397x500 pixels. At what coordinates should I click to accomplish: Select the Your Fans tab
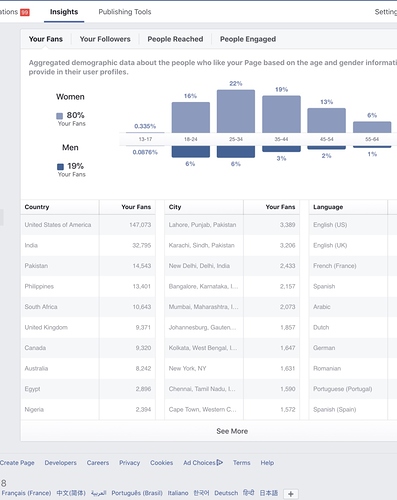(x=46, y=39)
